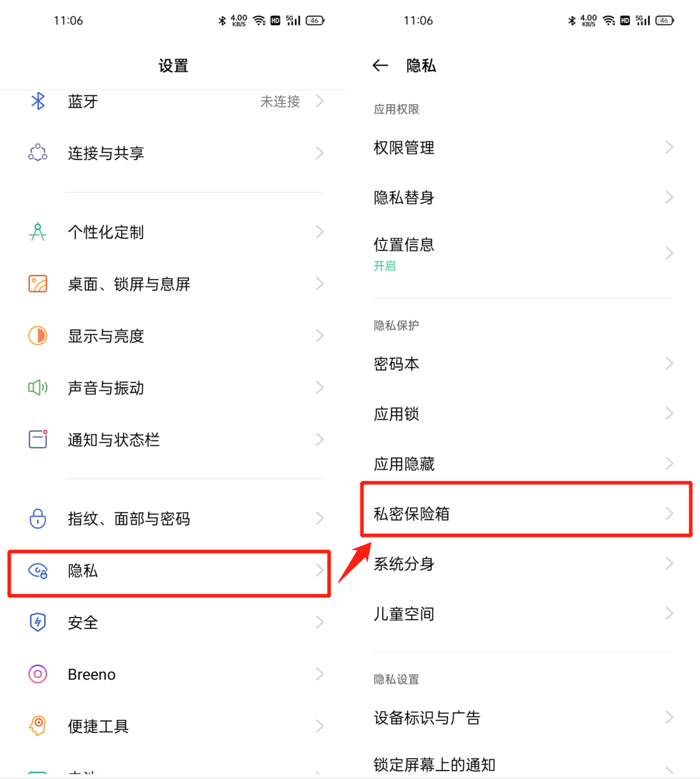Expand 私密保险箱 via its chevron

[x=669, y=513]
